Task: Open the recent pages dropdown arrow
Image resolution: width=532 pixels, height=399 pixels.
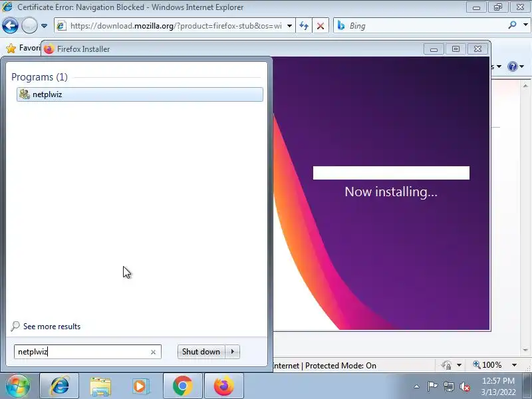Action: 44,26
